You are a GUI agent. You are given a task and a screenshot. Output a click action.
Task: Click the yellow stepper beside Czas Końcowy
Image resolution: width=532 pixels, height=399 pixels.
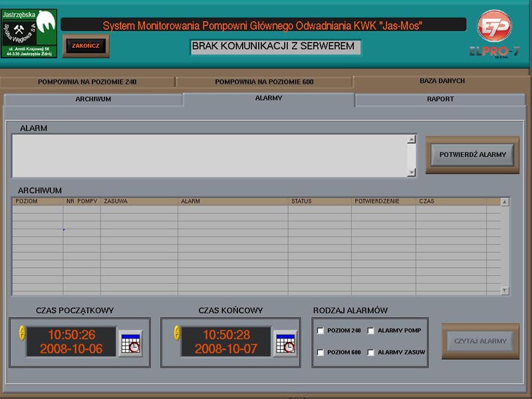177,333
